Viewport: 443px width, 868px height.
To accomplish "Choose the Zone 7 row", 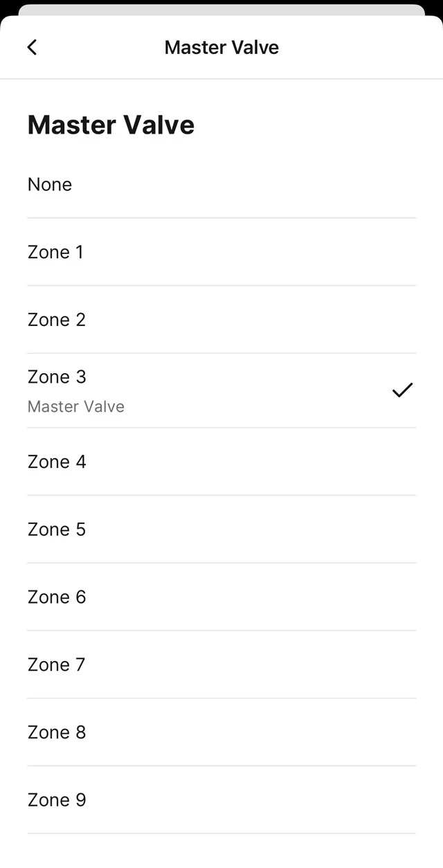I will [x=57, y=665].
